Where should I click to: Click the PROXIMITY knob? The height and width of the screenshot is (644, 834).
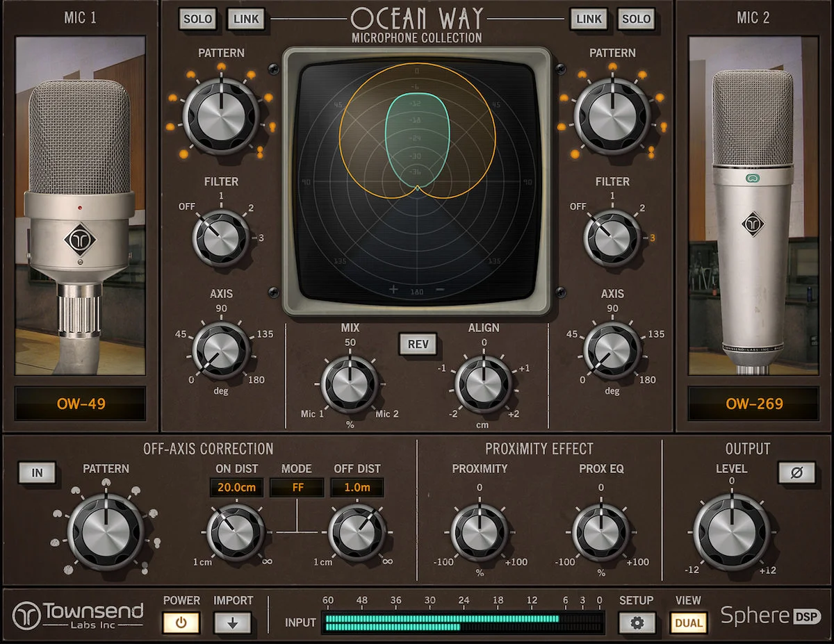[480, 533]
